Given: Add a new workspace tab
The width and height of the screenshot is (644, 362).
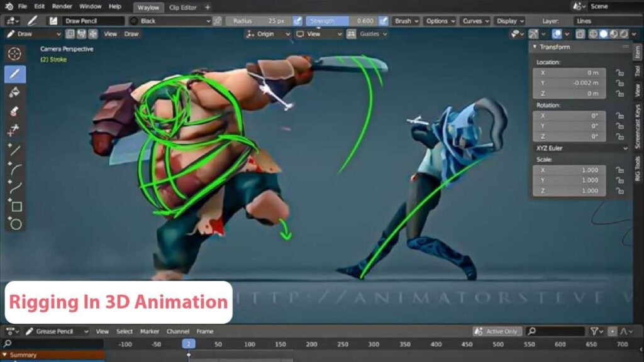Looking at the screenshot, I should [x=208, y=8].
